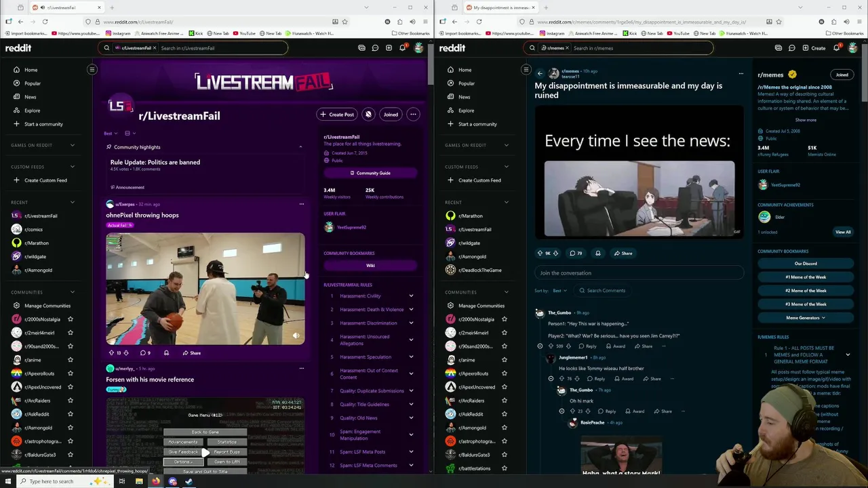
Task: Open notifications bell in left Reddit window
Action: (402, 48)
